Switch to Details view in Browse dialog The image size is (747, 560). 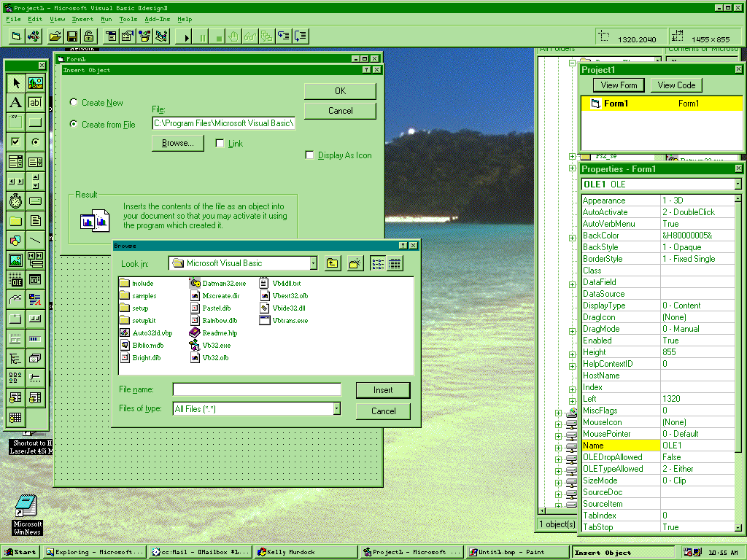pyautogui.click(x=395, y=263)
